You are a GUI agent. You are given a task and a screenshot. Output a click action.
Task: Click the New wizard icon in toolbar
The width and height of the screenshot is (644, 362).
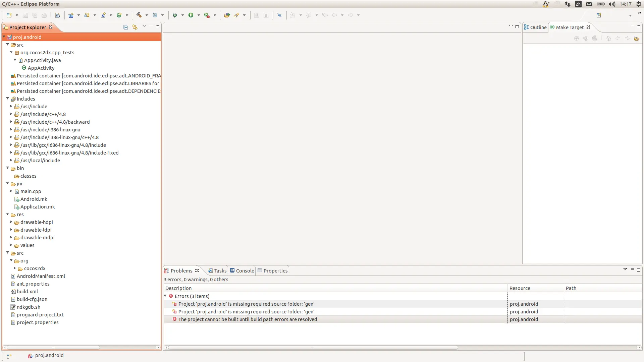tap(9, 15)
